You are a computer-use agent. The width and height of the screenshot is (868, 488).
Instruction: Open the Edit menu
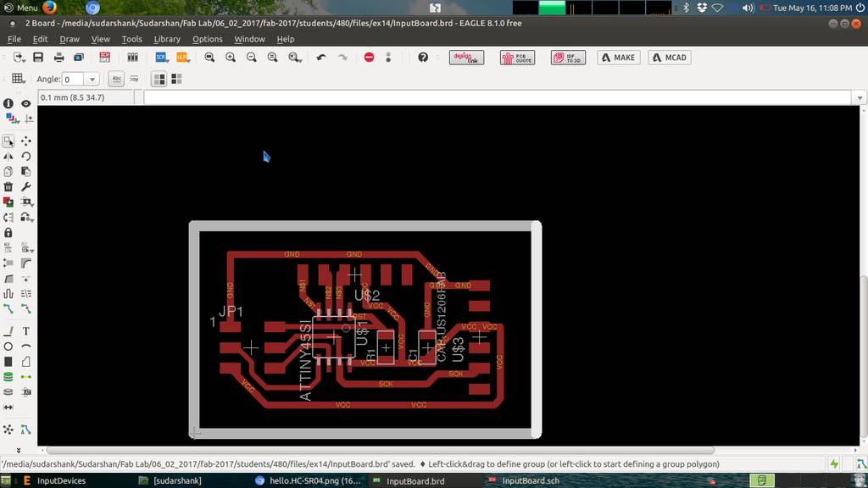click(x=40, y=39)
